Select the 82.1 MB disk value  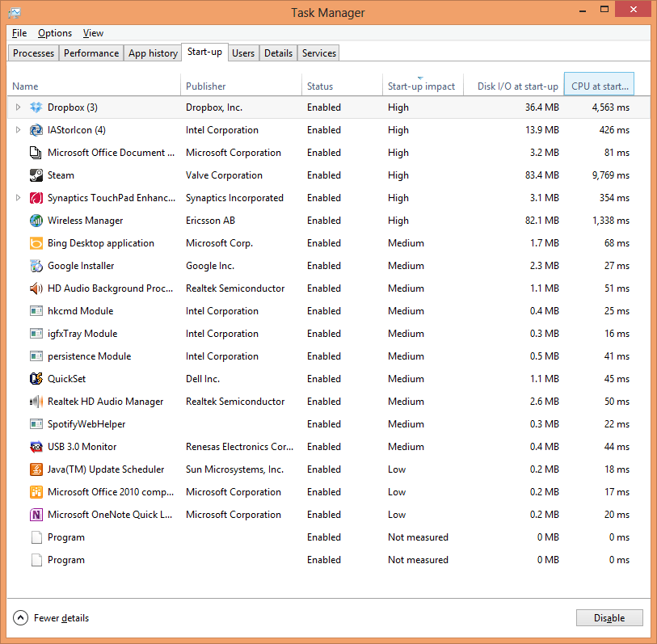541,221
